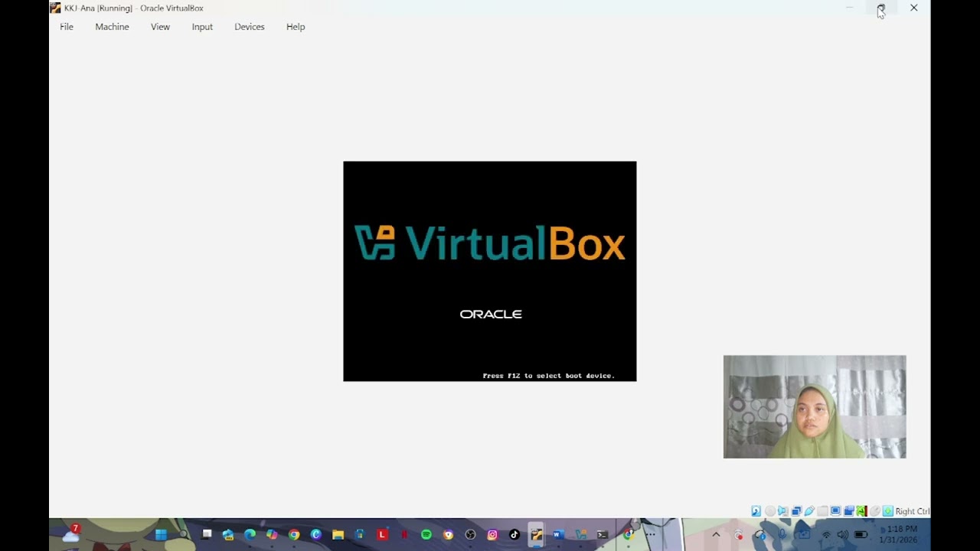The image size is (980, 551).
Task: Open the Help menu
Action: pyautogui.click(x=296, y=27)
